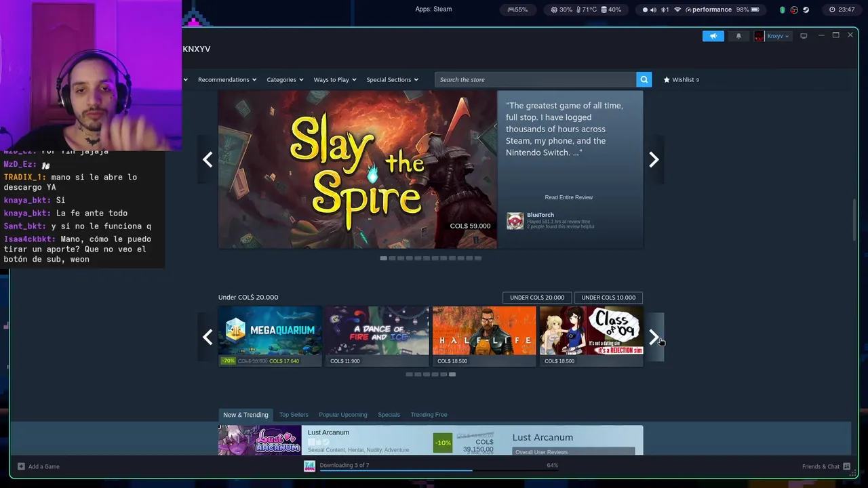Click the UNDER COL$ 20.000 button
The height and width of the screenshot is (488, 868).
pos(537,298)
